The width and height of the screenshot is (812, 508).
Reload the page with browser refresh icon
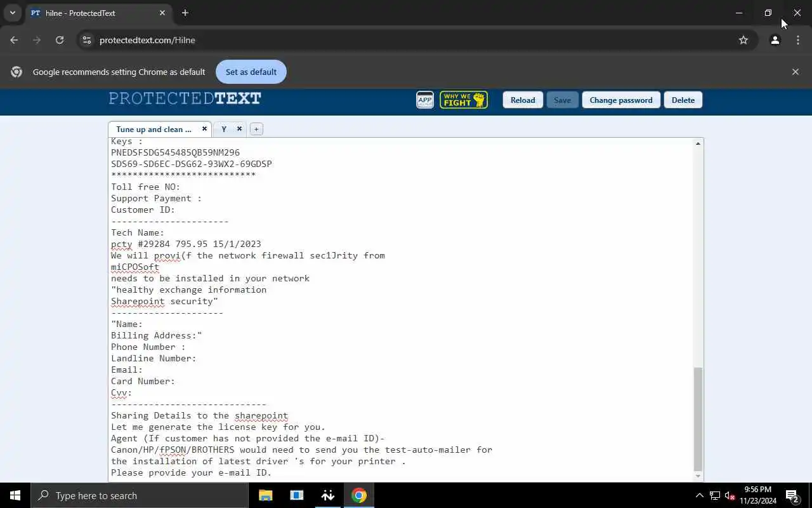(60, 40)
